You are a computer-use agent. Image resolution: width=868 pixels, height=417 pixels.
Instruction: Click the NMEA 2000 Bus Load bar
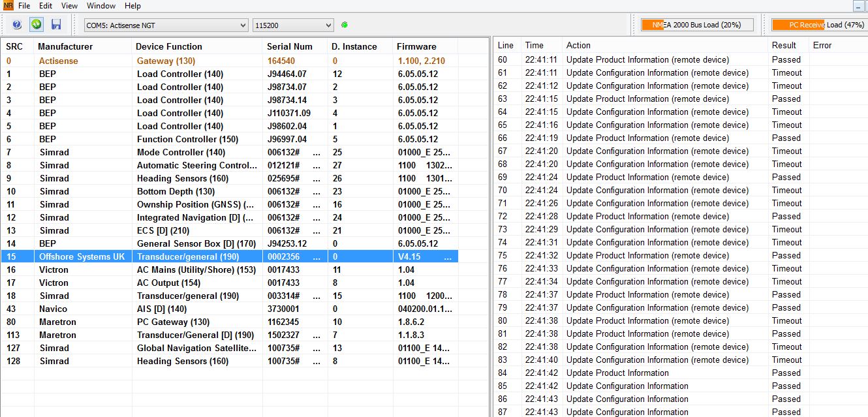pyautogui.click(x=697, y=25)
